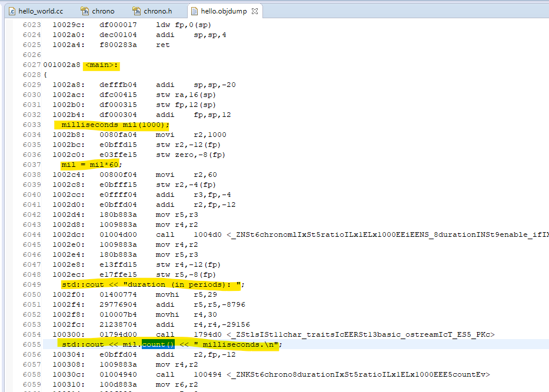
Task: Click the _ZStlsISt11char_traits symbol name
Action: click(361, 334)
